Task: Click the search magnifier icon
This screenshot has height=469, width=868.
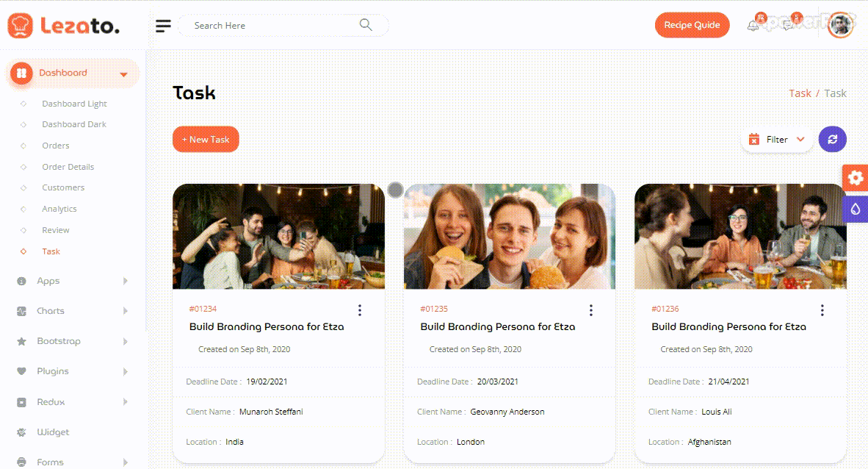Action: [x=366, y=25]
